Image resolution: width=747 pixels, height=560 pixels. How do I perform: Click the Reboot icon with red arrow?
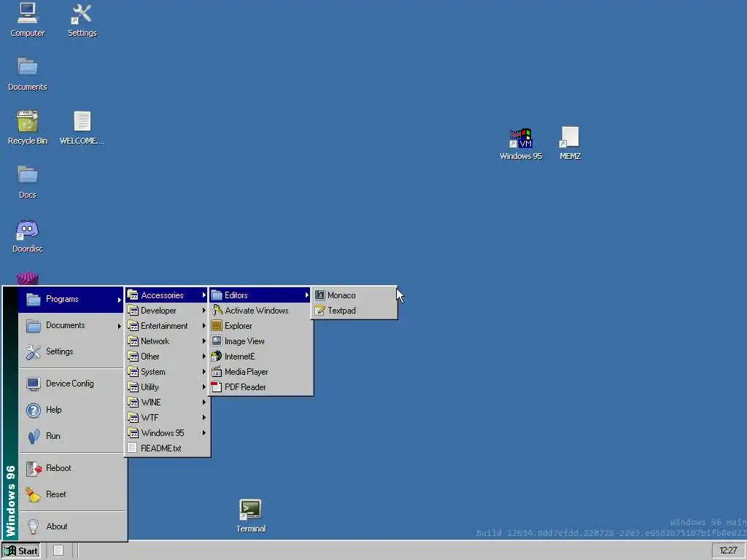pyautogui.click(x=34, y=469)
